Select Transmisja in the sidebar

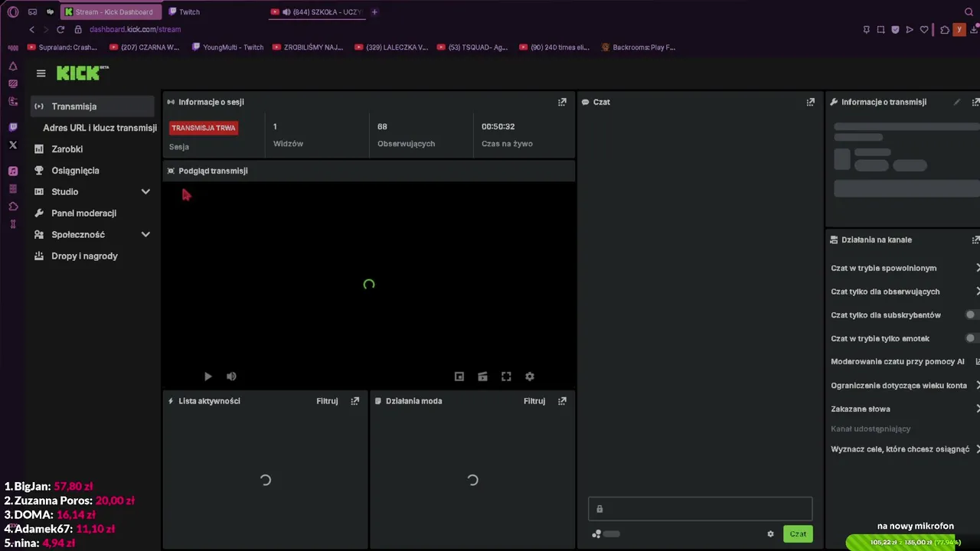92,106
